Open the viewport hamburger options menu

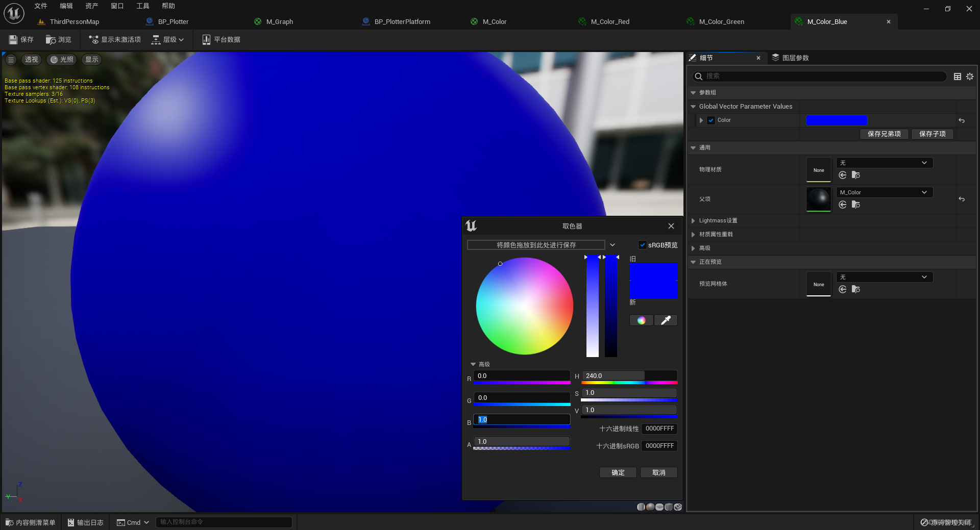[x=11, y=60]
